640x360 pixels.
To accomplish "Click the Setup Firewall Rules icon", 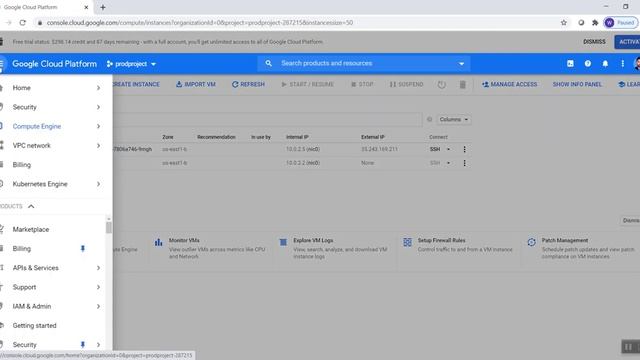I will coord(407,242).
